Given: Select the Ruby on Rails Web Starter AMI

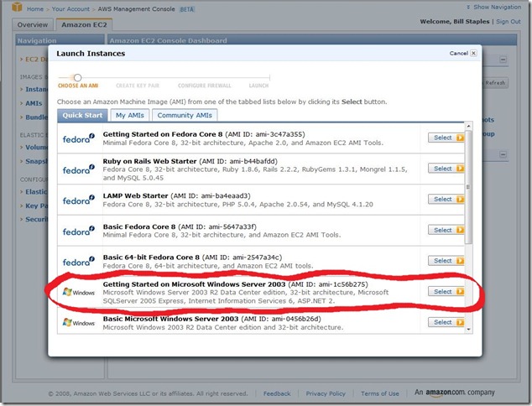Looking at the screenshot, I should coord(446,169).
